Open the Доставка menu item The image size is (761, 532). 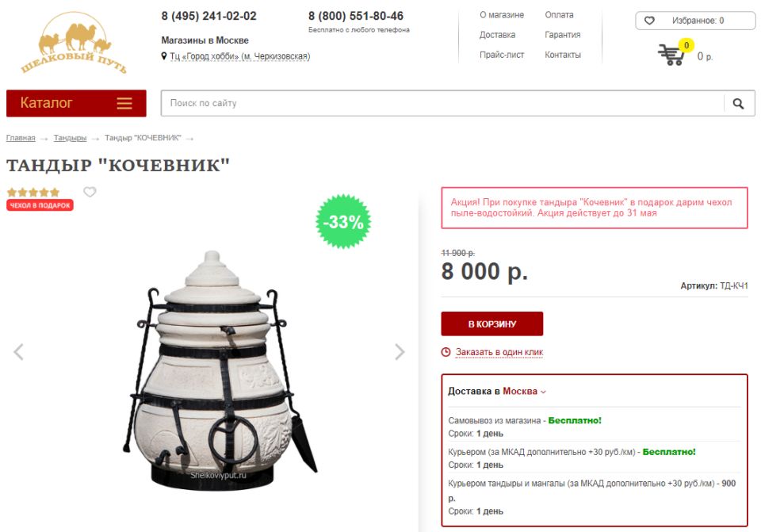pyautogui.click(x=497, y=35)
